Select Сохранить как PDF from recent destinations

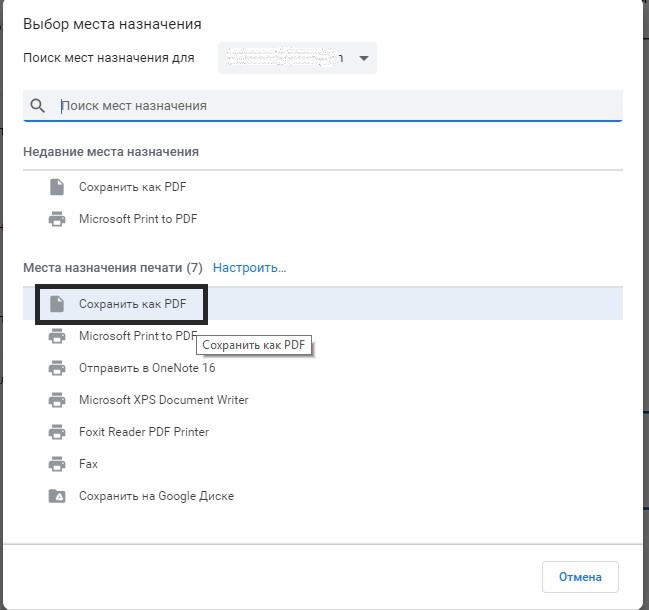click(133, 187)
